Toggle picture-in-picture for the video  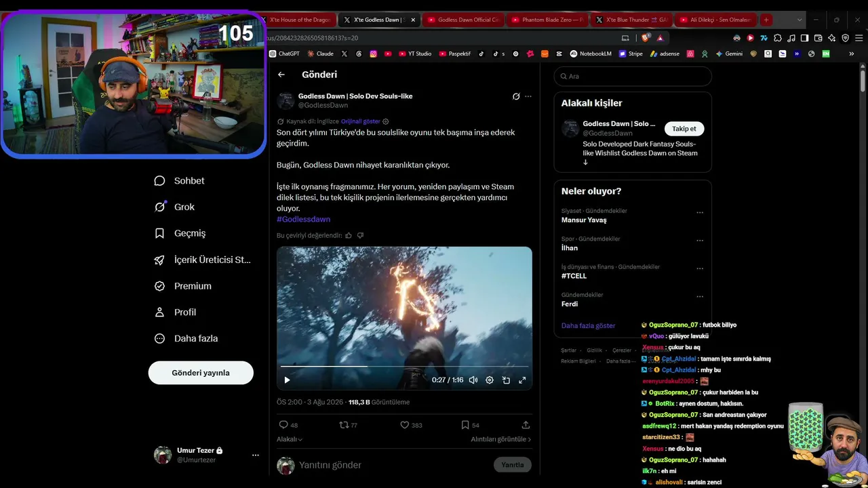[506, 380]
